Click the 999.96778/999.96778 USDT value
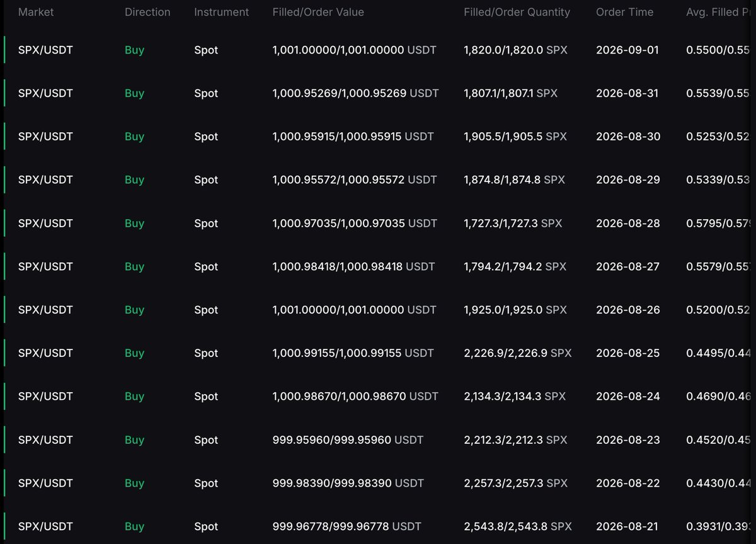 346,526
